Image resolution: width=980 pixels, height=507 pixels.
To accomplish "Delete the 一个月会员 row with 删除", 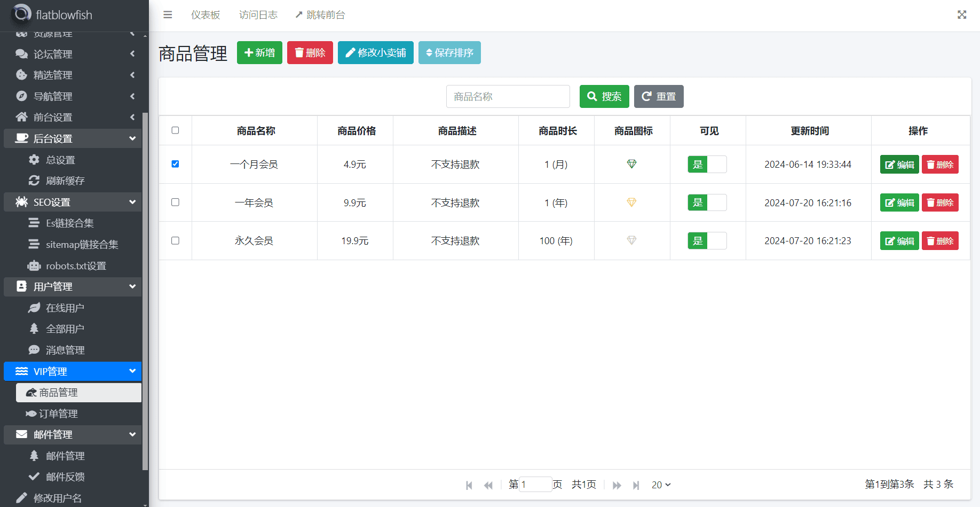I will pos(940,165).
